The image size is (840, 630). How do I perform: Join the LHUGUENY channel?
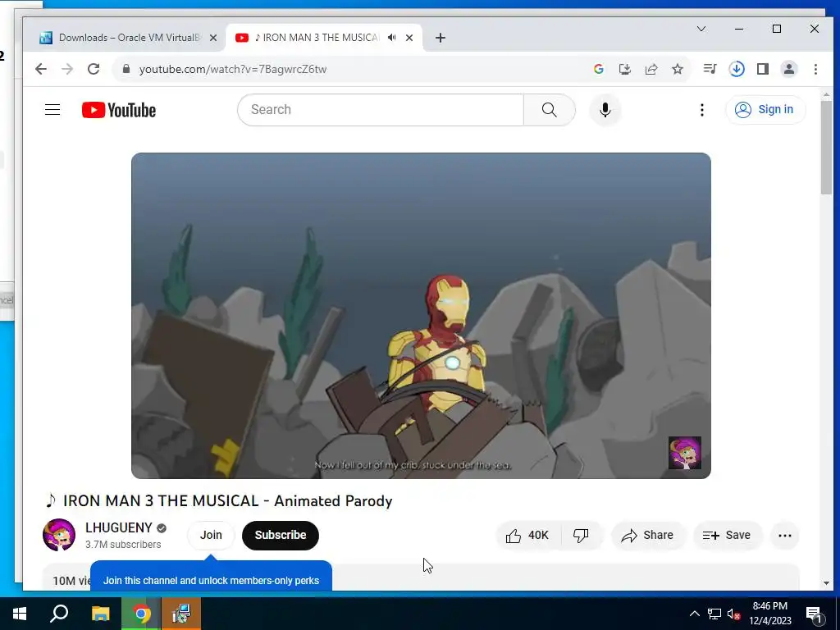pyautogui.click(x=211, y=535)
